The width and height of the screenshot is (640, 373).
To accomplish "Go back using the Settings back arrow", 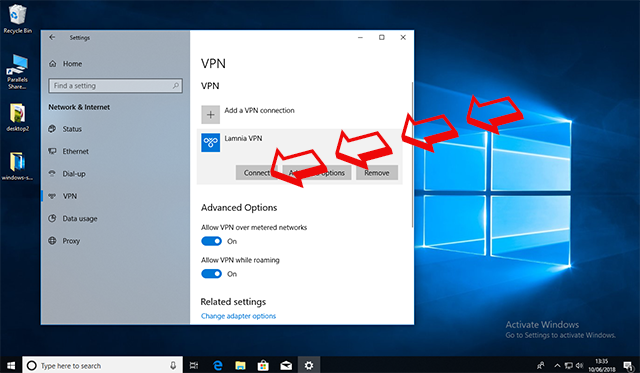I will coord(52,37).
